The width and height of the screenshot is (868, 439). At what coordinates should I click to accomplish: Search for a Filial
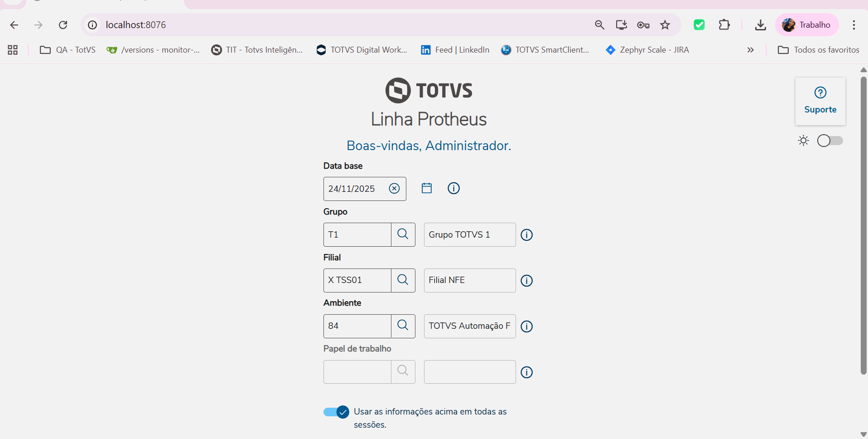tap(403, 280)
